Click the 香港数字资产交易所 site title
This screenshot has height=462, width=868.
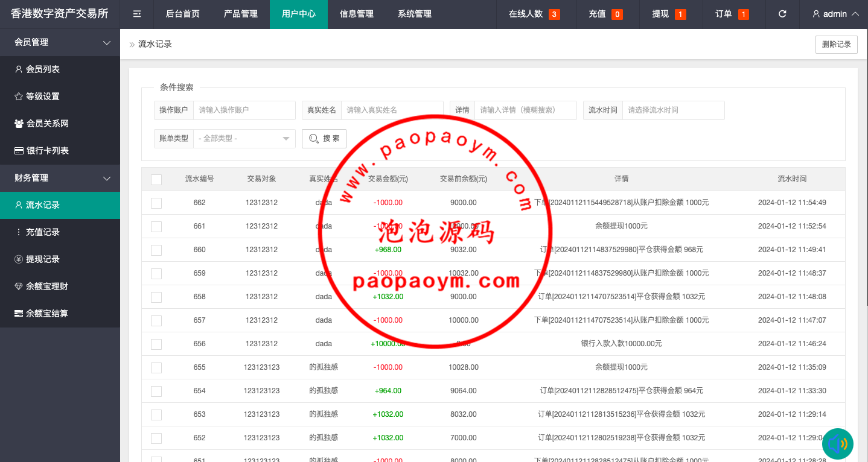(60, 13)
